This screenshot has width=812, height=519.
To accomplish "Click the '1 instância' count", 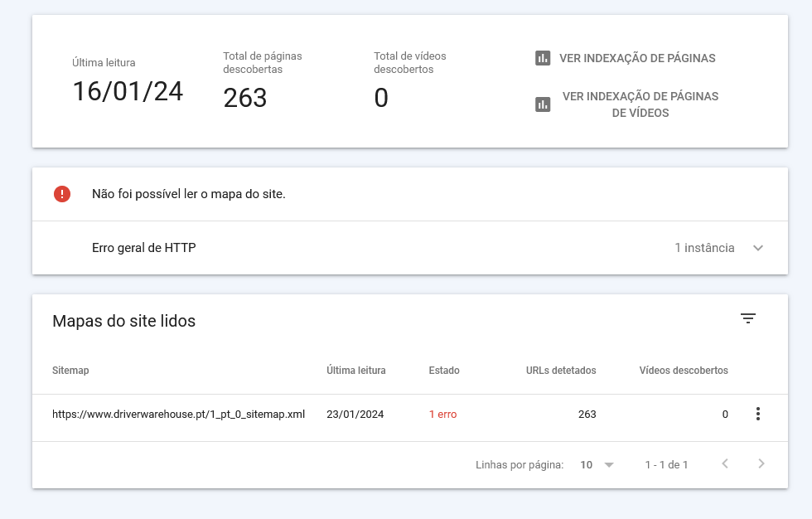I will click(704, 248).
